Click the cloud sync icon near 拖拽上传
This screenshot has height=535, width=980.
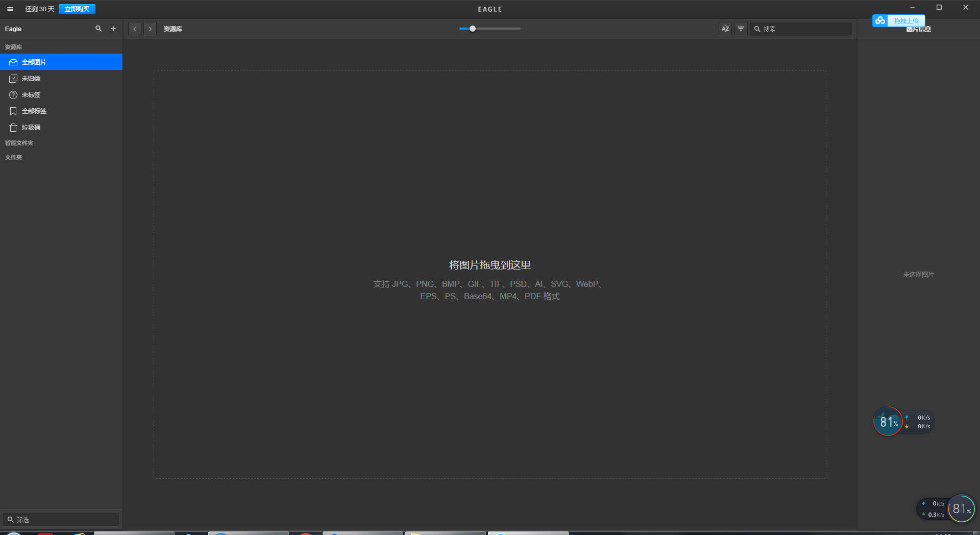coord(880,20)
